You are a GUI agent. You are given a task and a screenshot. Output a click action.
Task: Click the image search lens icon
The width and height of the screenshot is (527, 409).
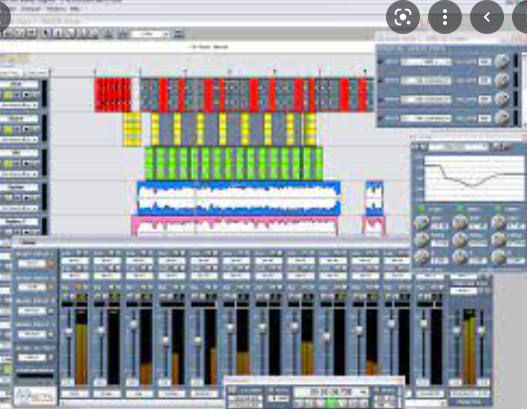403,17
